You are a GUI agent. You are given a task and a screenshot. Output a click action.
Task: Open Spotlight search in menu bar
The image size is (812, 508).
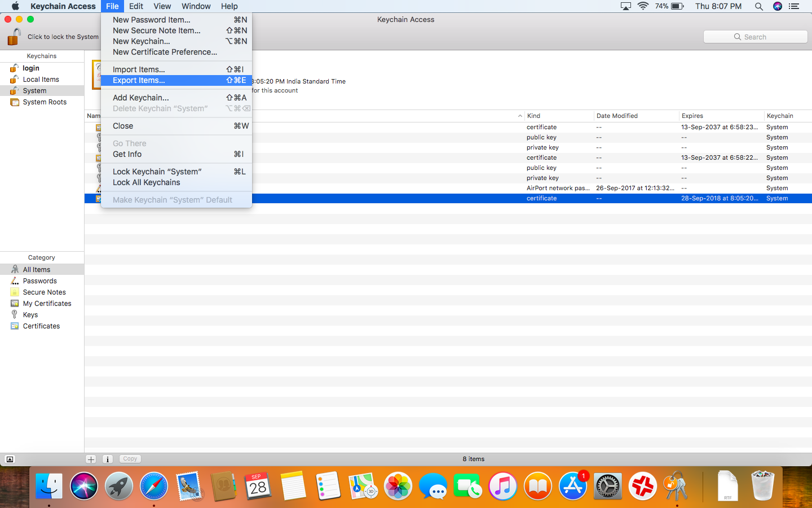pos(759,6)
